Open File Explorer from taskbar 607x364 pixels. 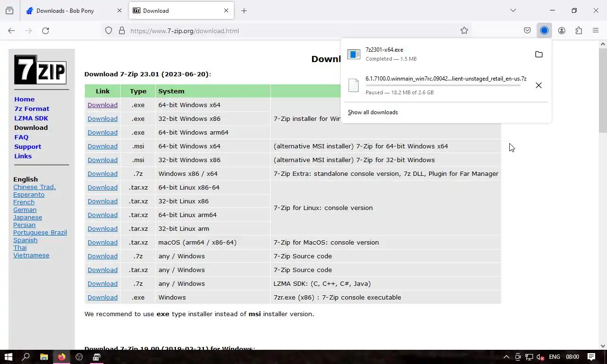click(44, 357)
